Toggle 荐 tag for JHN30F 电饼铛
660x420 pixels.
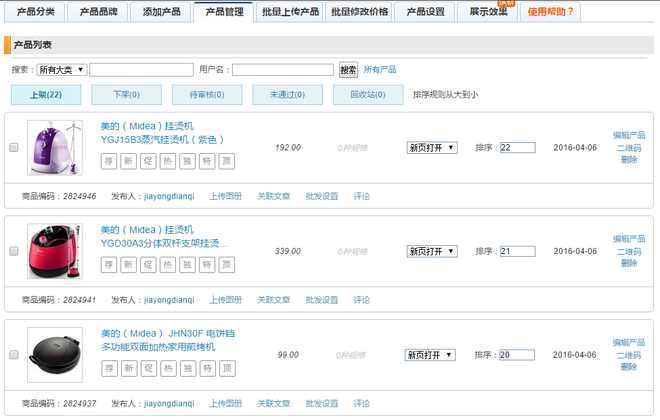pyautogui.click(x=109, y=368)
